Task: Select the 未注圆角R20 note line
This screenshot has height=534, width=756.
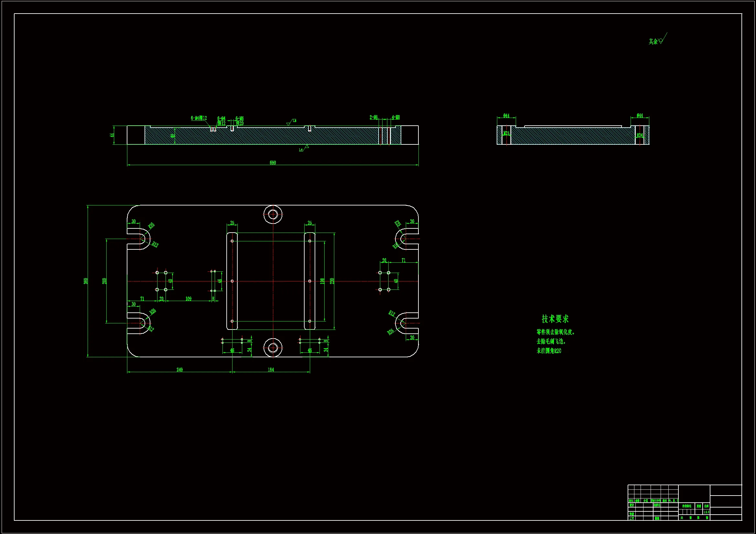Action: point(549,351)
